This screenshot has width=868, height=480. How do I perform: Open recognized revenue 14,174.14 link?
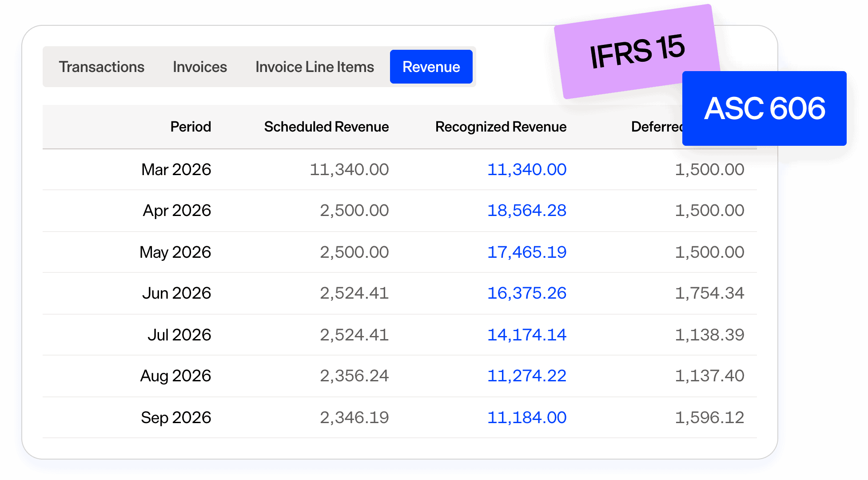click(527, 335)
